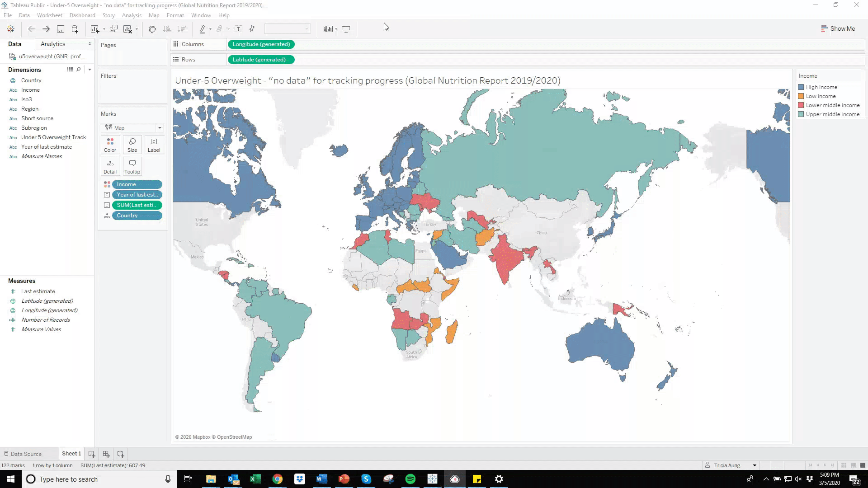The width and height of the screenshot is (868, 488).
Task: Click the Presentation Mode icon
Action: 346,28
